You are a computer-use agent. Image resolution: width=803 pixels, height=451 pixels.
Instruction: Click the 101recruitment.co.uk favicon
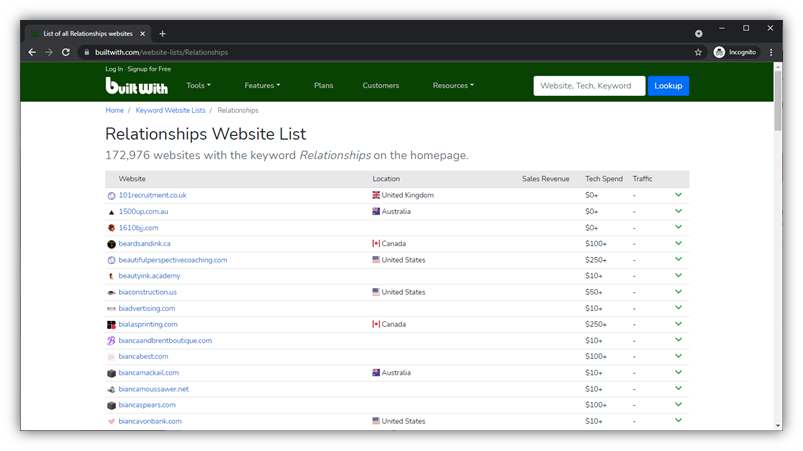point(111,196)
